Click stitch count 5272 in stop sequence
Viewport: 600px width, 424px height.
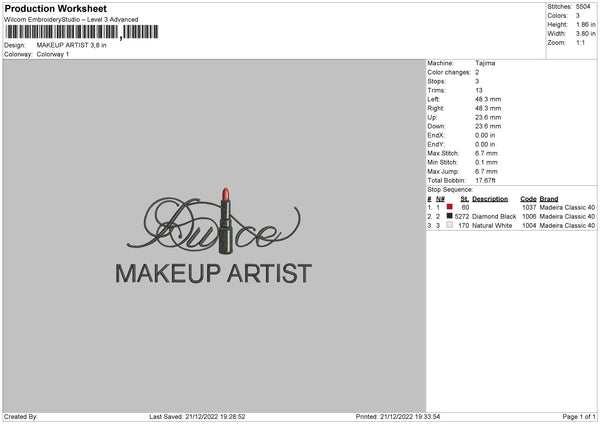462,217
